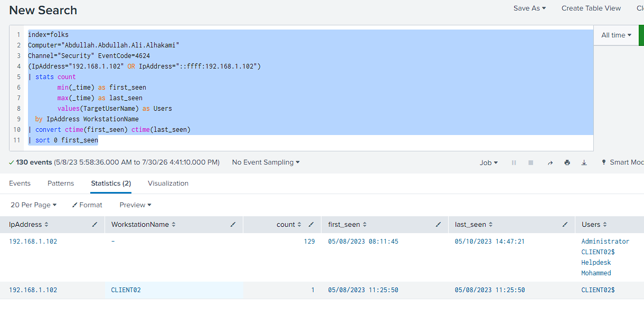Open the All time range picker

click(x=616, y=35)
